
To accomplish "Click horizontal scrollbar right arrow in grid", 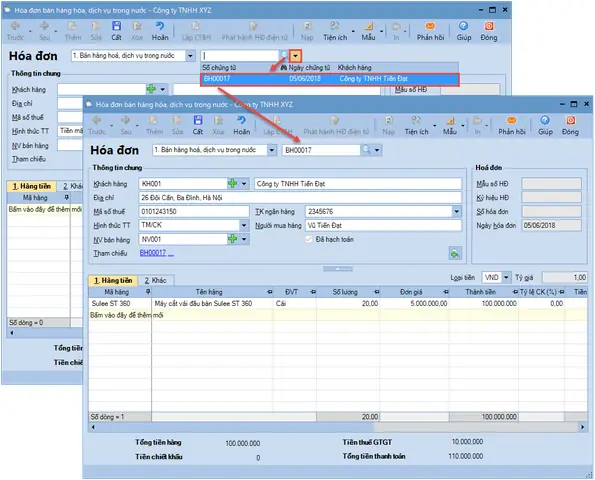I will click(x=582, y=427).
